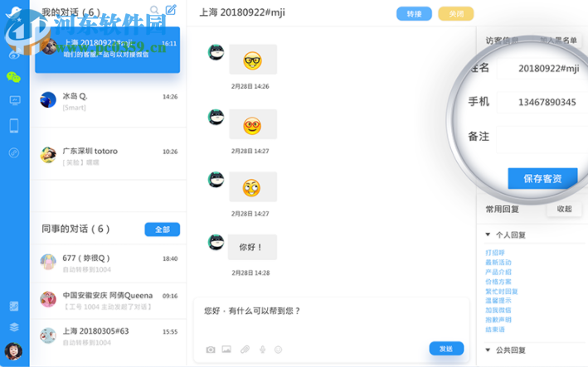
Task: Open the layers stack icon in sidebar
Action: (14, 327)
